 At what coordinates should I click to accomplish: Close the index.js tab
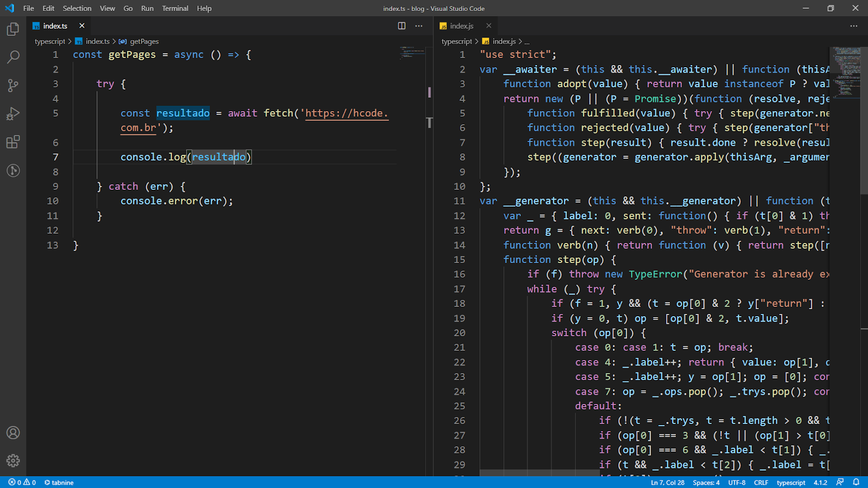pos(489,25)
